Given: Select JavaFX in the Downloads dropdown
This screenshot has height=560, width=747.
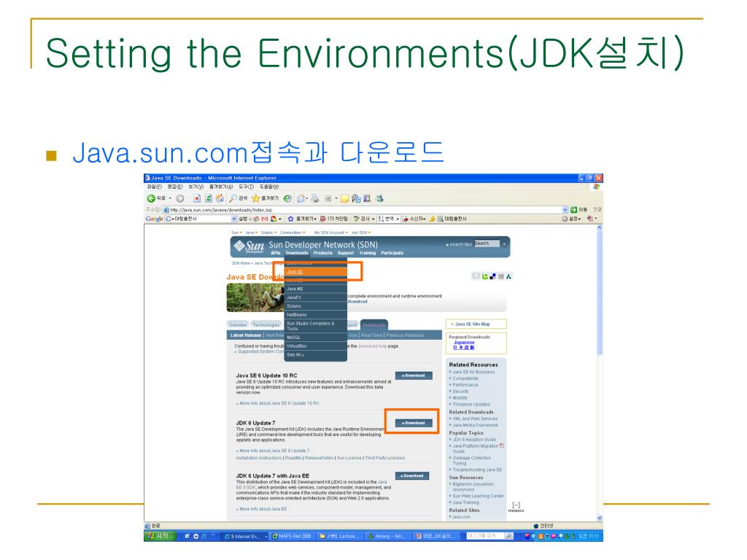Looking at the screenshot, I should (x=317, y=297).
